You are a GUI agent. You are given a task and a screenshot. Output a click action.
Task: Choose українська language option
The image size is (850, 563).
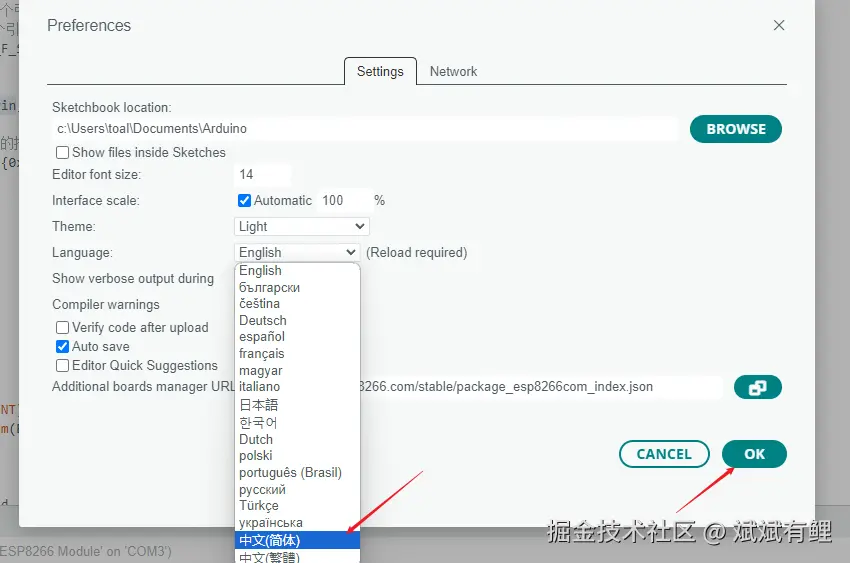click(x=298, y=523)
